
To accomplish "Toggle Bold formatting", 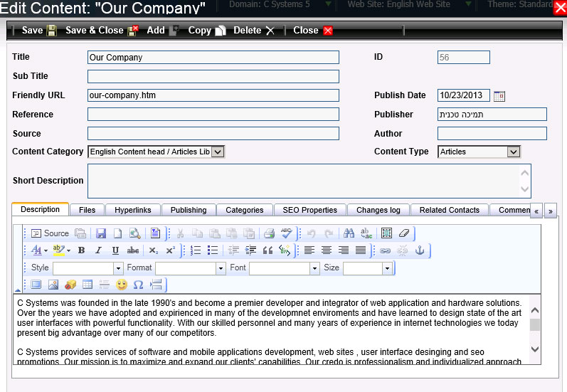I will click(81, 250).
